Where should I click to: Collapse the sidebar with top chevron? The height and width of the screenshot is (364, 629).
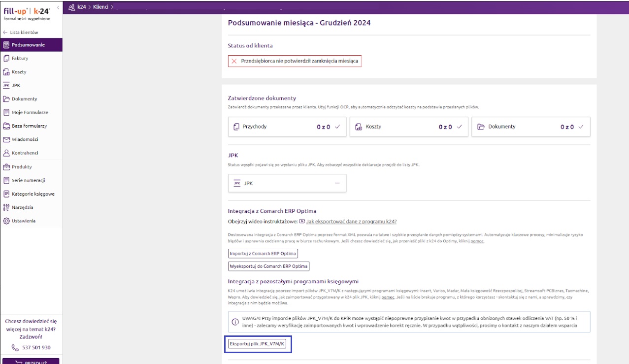pyautogui.click(x=58, y=7)
